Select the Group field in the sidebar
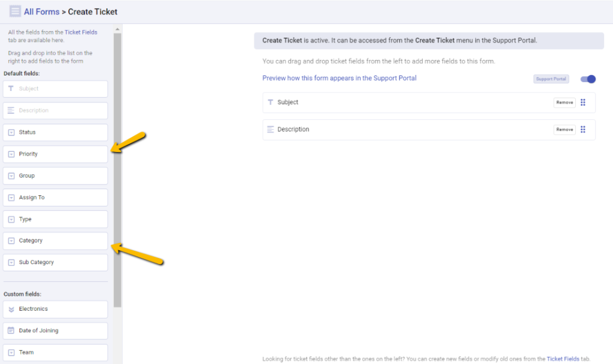This screenshot has height=364, width=613. (55, 175)
